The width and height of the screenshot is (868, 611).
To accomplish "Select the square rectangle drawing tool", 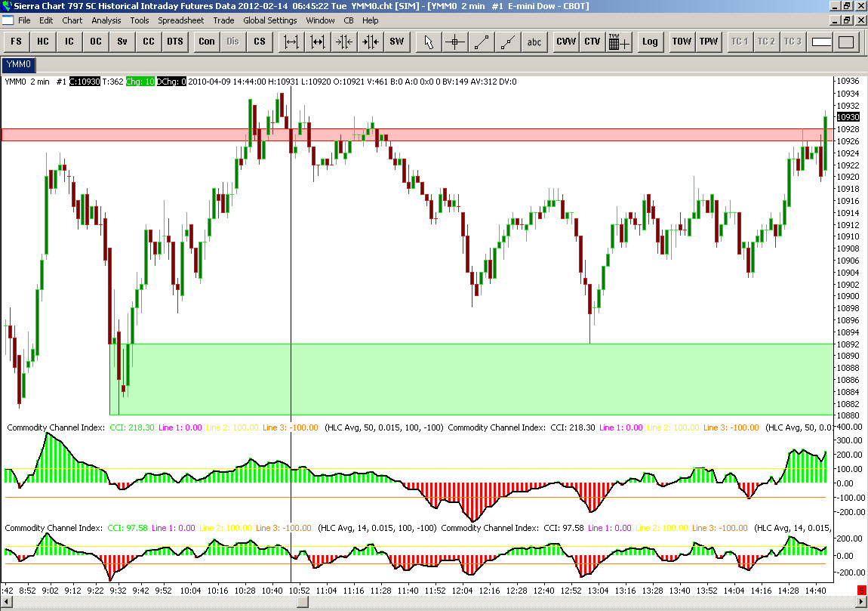I will (x=846, y=42).
